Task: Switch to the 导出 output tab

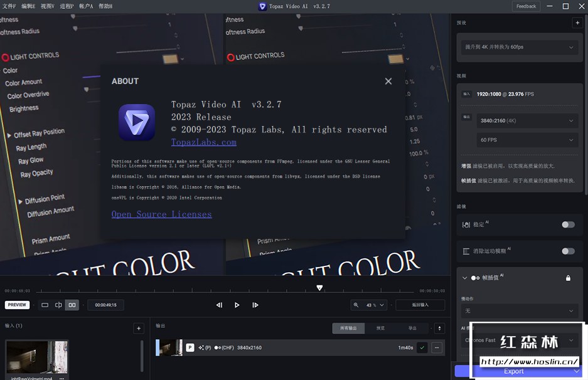Action: (x=412, y=328)
